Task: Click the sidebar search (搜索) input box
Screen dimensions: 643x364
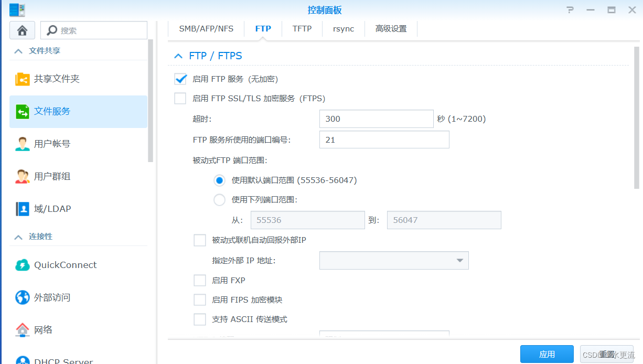Action: [x=94, y=30]
